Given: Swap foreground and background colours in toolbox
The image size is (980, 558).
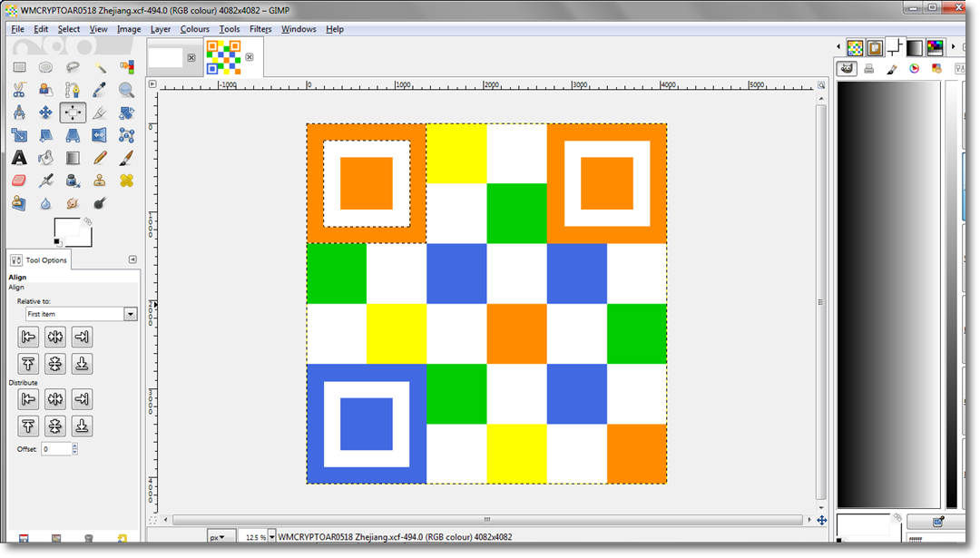Looking at the screenshot, I should click(x=88, y=221).
